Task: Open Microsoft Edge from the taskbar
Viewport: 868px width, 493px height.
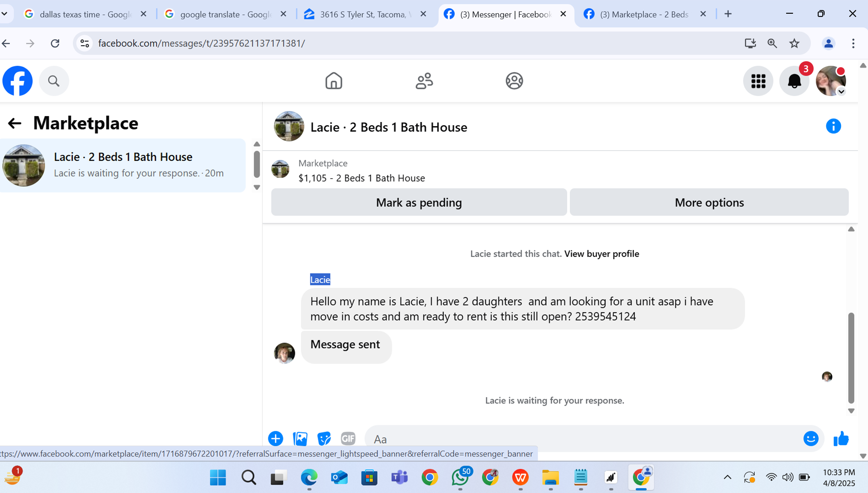Action: point(309,478)
